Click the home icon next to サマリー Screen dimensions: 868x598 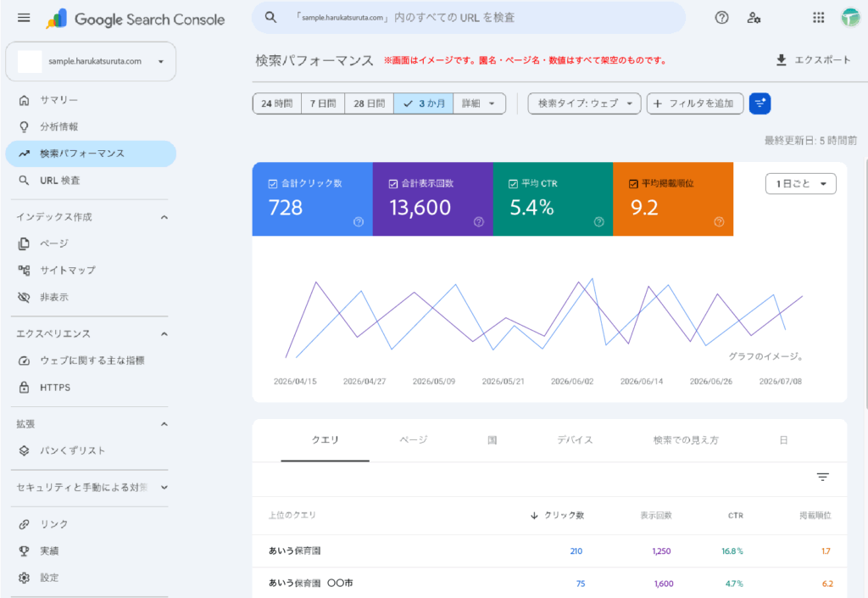coord(24,100)
